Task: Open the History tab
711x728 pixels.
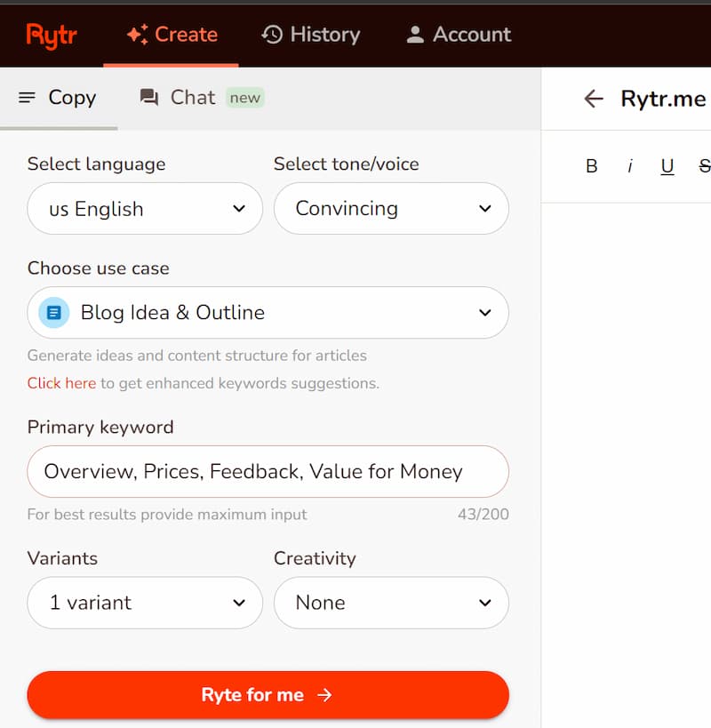Action: click(310, 35)
